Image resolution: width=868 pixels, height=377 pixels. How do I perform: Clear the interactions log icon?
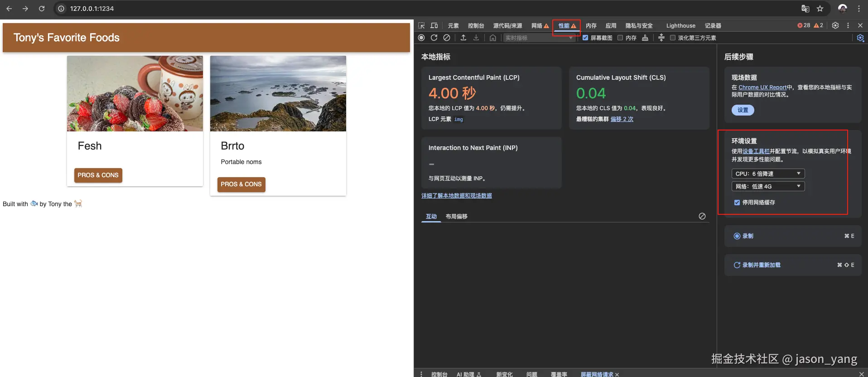[x=702, y=216]
